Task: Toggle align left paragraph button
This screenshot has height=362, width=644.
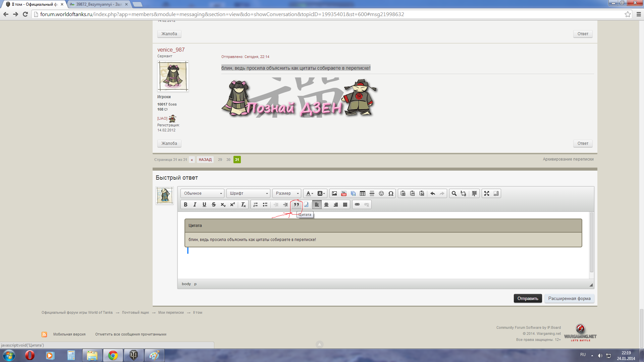Action: coord(317,204)
